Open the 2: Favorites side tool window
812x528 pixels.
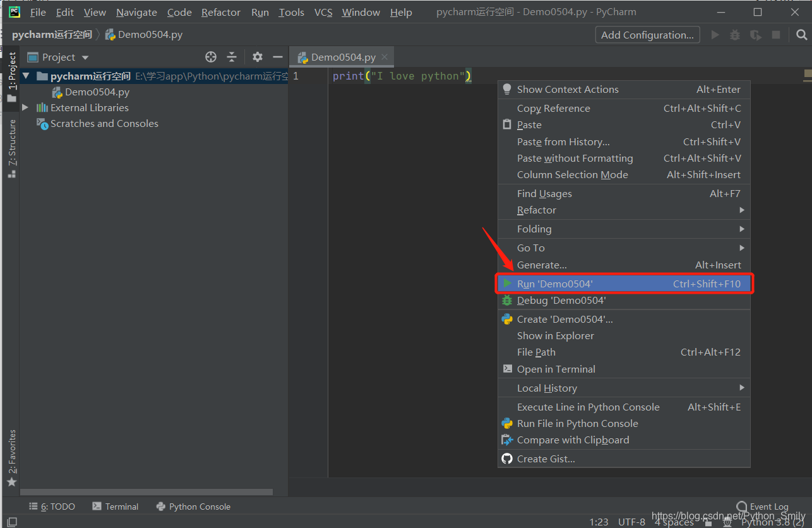coord(11,458)
